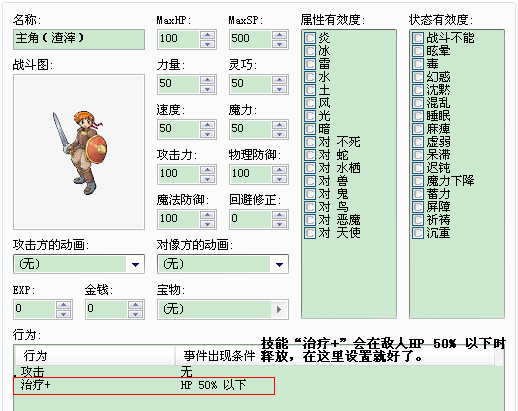Decrease 魔法防御 with the down arrow
This screenshot has width=518, height=411.
click(x=208, y=224)
